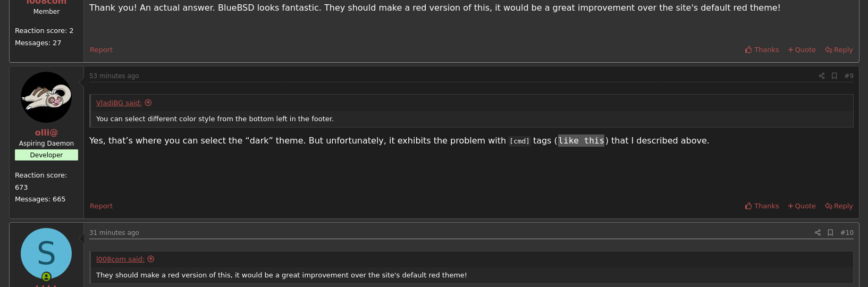Reply to l008com's top post
Viewport: 868px width, 287px height.
[839, 50]
